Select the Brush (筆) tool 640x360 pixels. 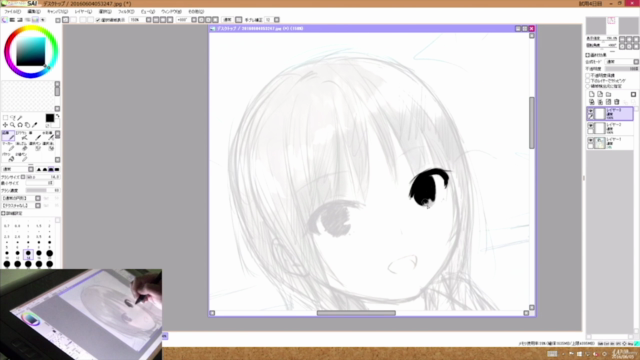coord(36,136)
